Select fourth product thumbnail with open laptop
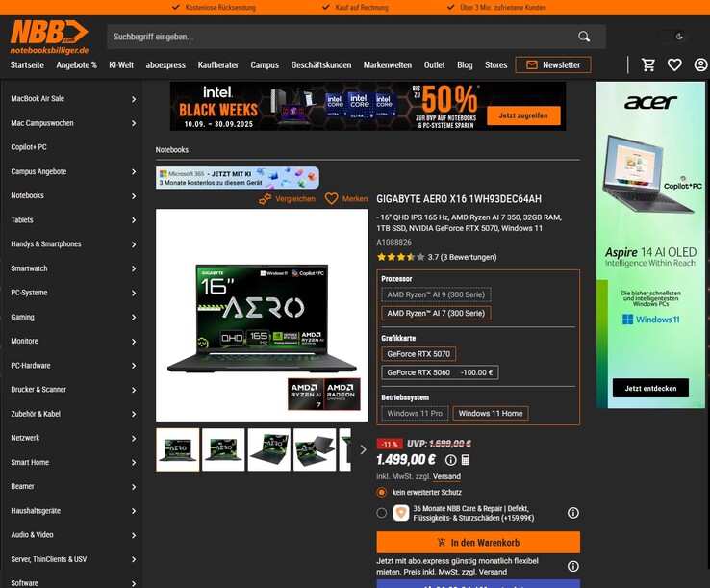The width and height of the screenshot is (710, 588). pyautogui.click(x=315, y=449)
